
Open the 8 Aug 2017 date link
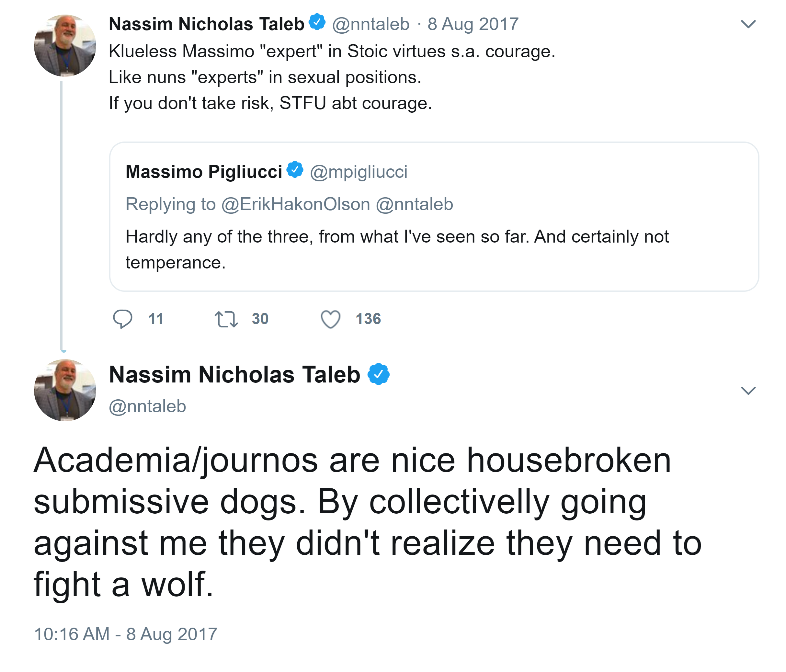(x=473, y=24)
